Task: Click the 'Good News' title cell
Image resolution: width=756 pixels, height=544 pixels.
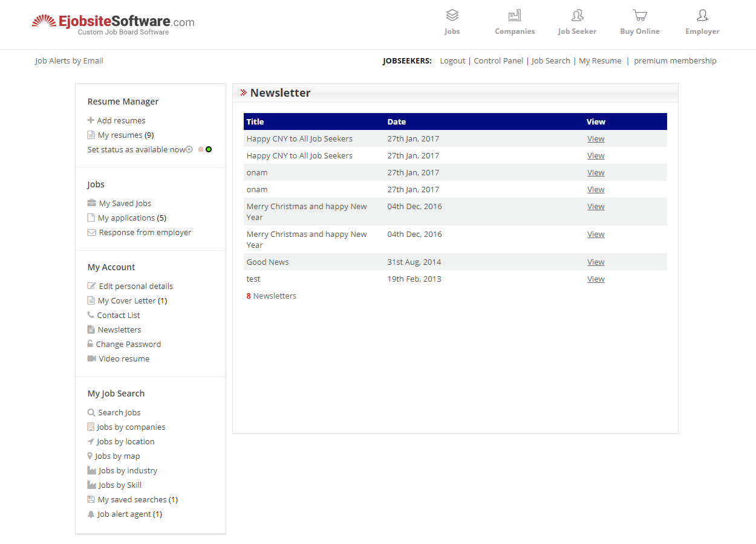Action: (267, 262)
